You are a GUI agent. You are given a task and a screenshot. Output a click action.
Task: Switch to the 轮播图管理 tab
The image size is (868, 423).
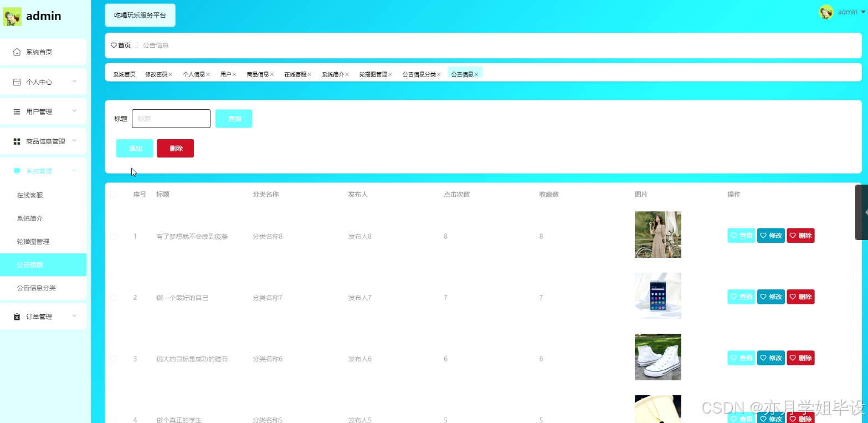(373, 74)
